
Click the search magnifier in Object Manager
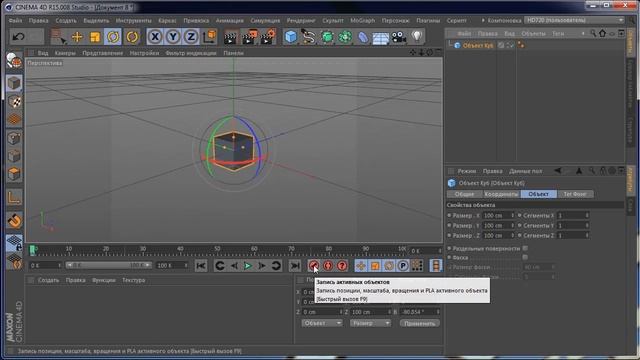pyautogui.click(x=593, y=33)
